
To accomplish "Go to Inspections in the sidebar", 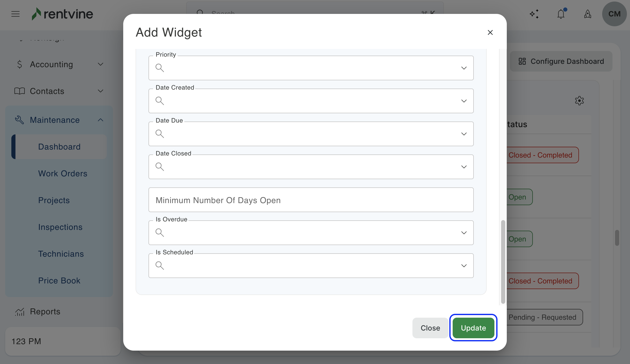I will coord(60,227).
